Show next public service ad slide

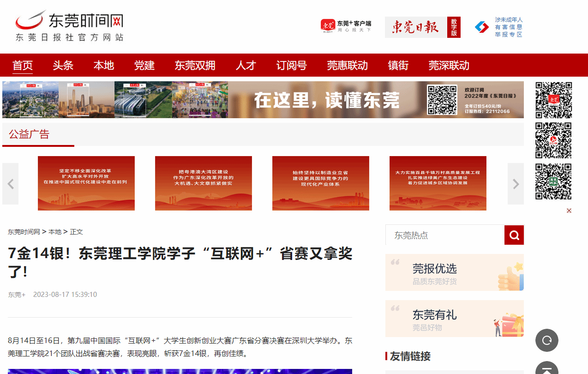516,184
